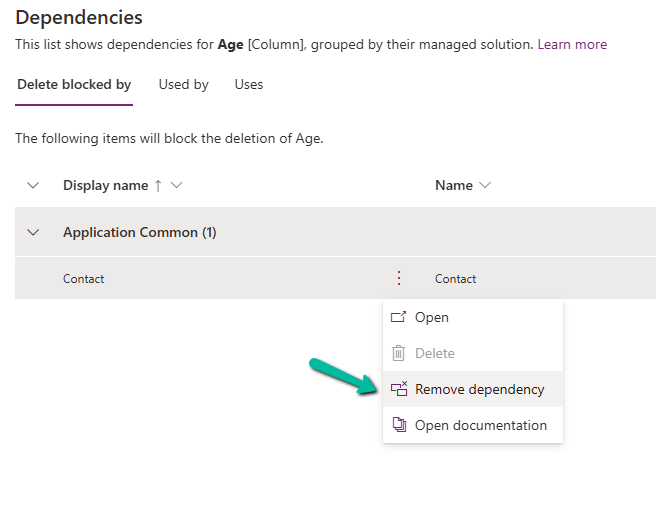The width and height of the screenshot is (656, 511).
Task: Click the ascending sort arrow beside Display name
Action: tap(158, 185)
